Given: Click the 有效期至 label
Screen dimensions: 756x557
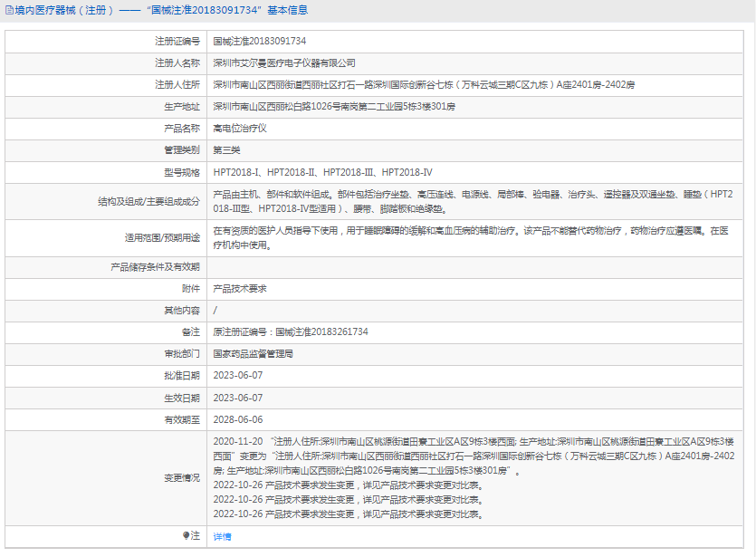Looking at the screenshot, I should (182, 420).
